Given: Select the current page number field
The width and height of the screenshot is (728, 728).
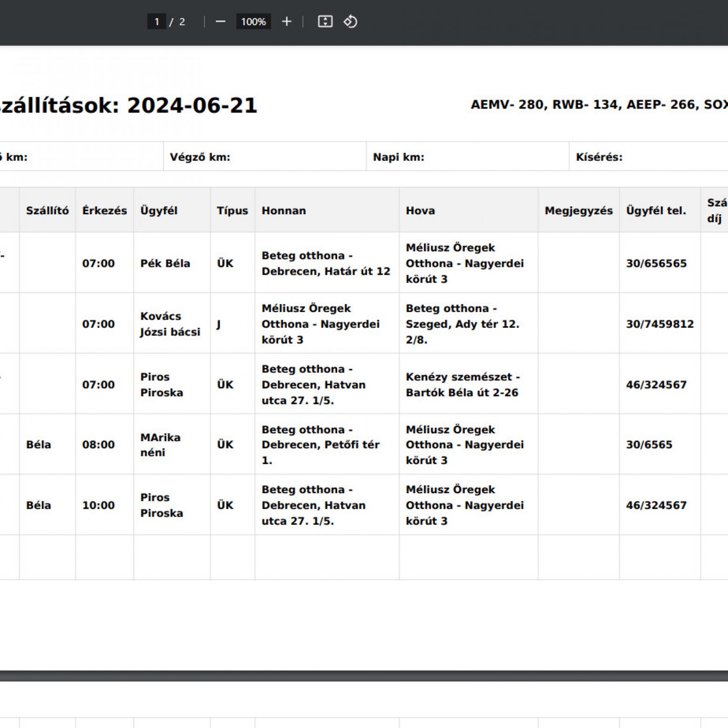Looking at the screenshot, I should pos(156,22).
